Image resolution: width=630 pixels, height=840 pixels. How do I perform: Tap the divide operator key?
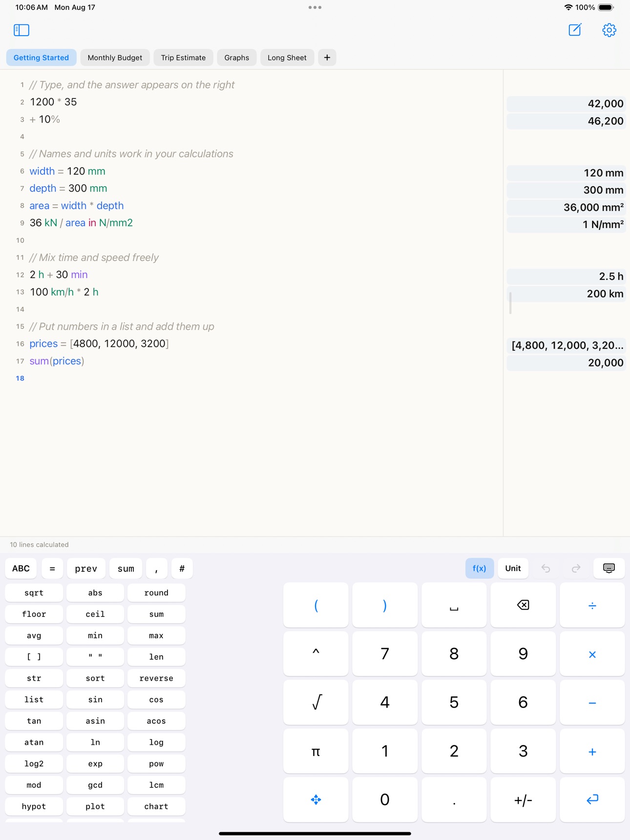[x=592, y=605]
